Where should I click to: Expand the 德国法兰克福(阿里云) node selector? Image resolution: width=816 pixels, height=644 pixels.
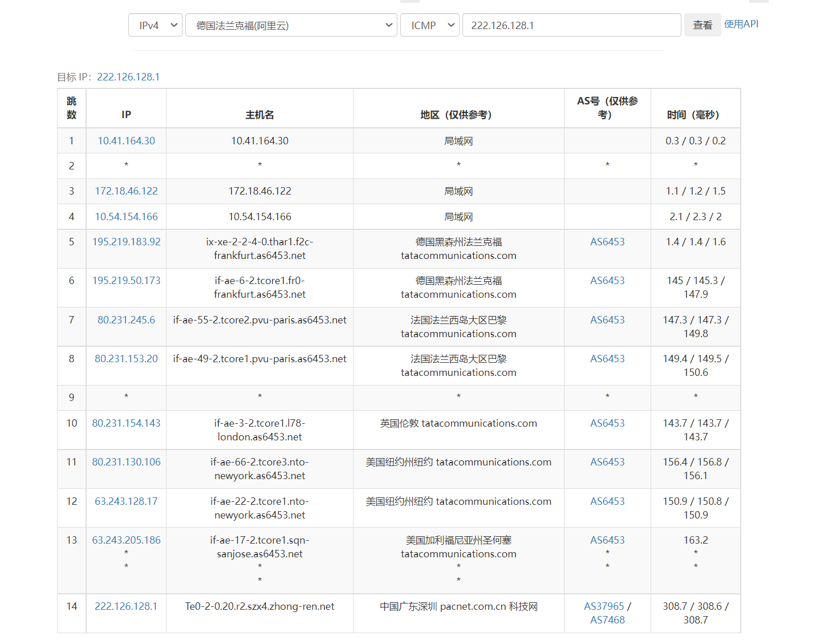[291, 25]
